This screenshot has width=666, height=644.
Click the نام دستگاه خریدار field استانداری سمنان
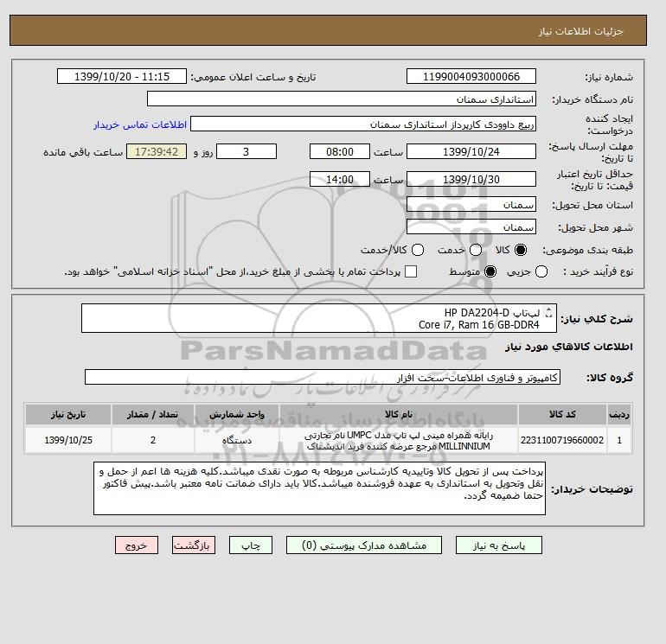tap(342, 99)
